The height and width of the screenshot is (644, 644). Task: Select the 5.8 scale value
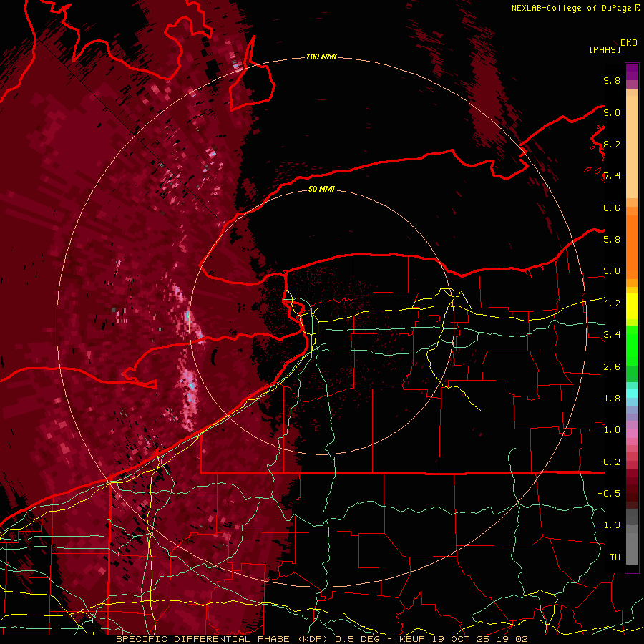click(612, 239)
